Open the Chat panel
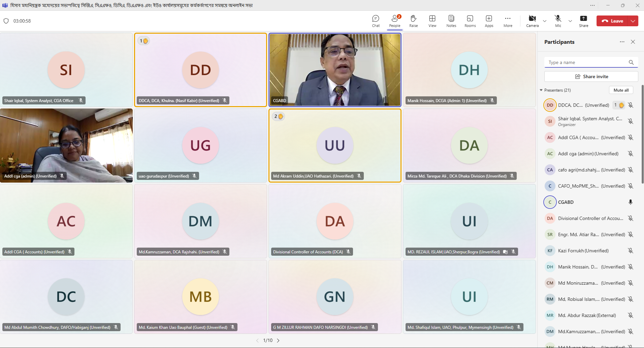644x348 pixels. [x=376, y=21]
